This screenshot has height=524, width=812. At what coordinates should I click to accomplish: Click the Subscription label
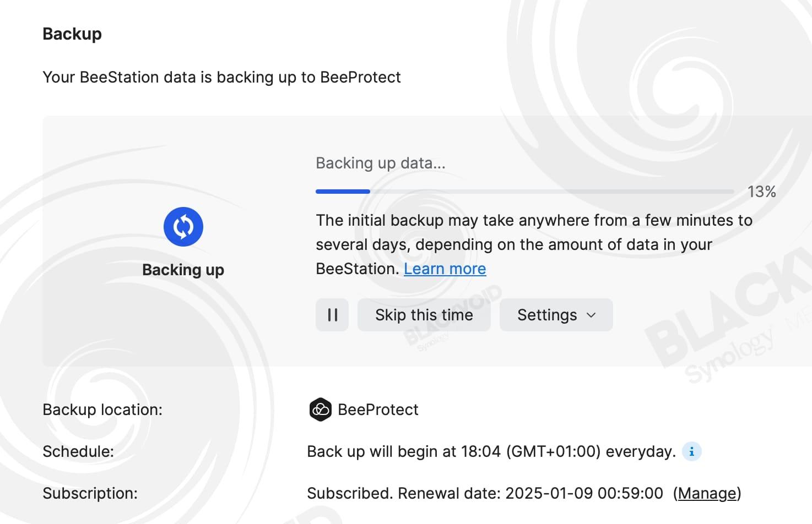pyautogui.click(x=90, y=493)
